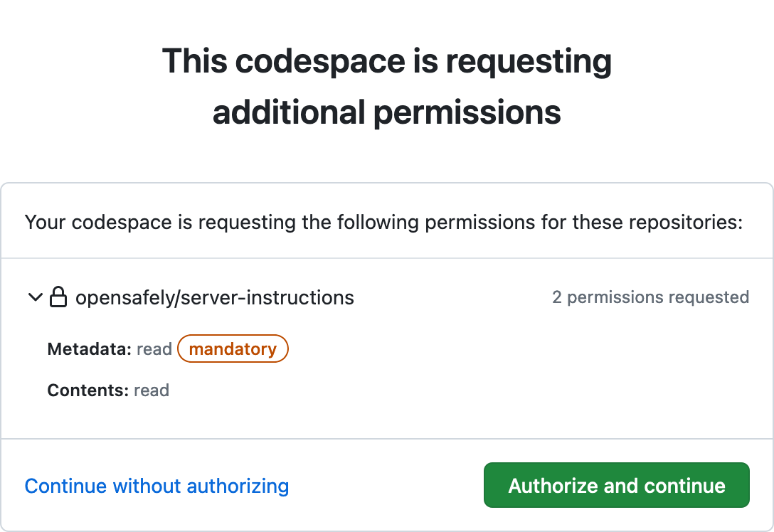Screen dimensions: 774x532
Task: Click the Metadata: read permission row
Action: coord(108,349)
